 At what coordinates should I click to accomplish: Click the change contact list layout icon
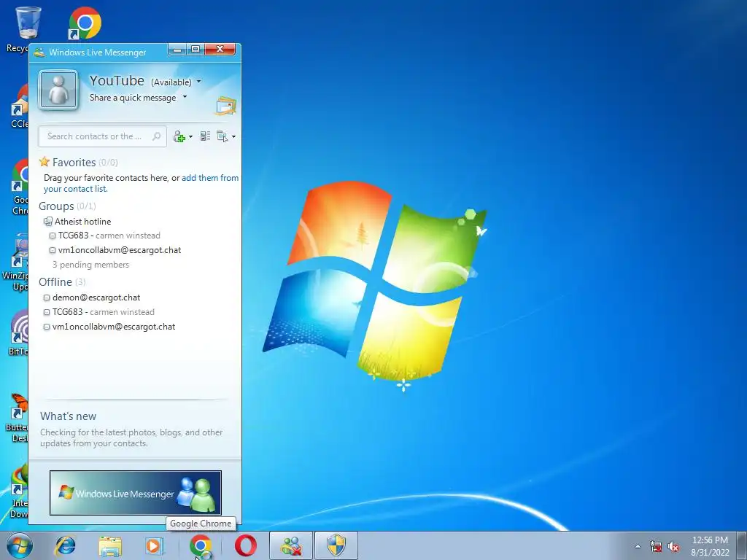(x=205, y=136)
